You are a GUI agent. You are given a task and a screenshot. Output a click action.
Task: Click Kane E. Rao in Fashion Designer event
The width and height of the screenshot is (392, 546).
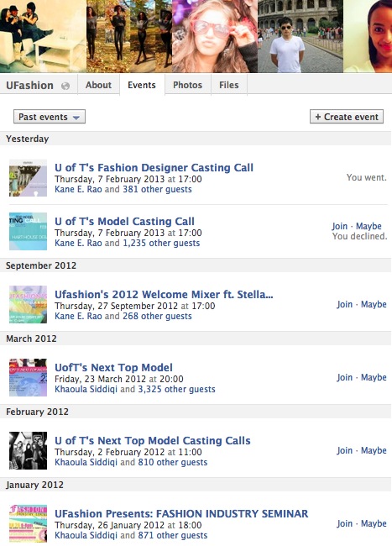point(78,190)
